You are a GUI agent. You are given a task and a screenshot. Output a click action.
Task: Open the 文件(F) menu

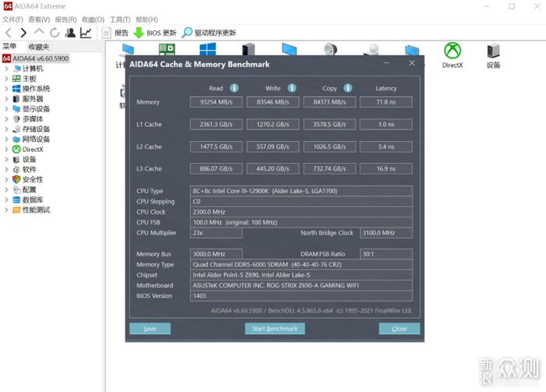(13, 19)
